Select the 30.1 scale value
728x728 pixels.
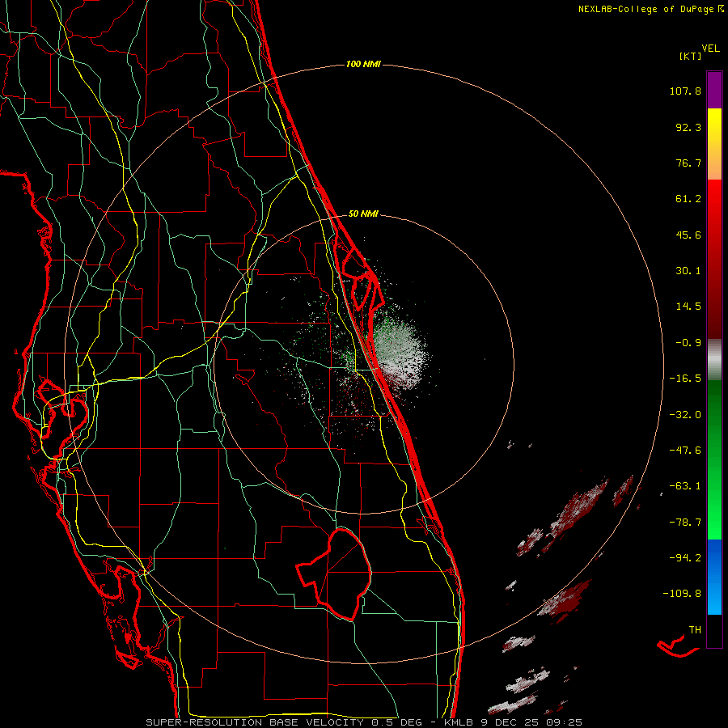(x=688, y=271)
